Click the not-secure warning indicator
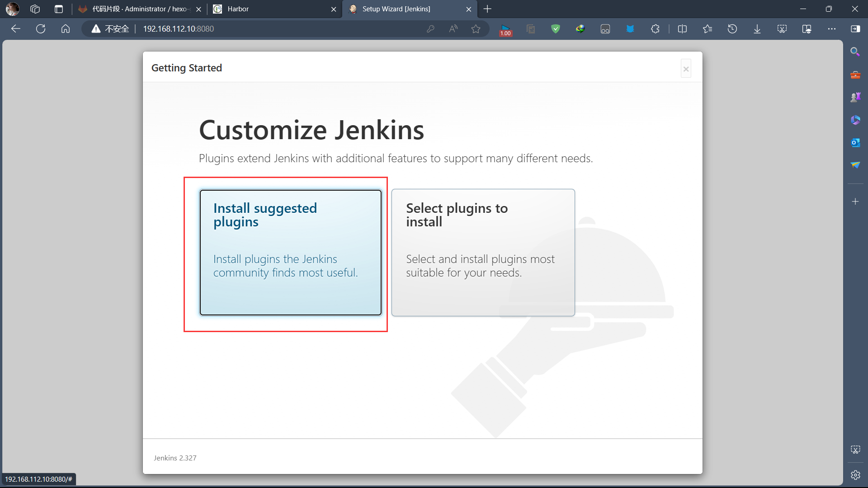 point(110,29)
